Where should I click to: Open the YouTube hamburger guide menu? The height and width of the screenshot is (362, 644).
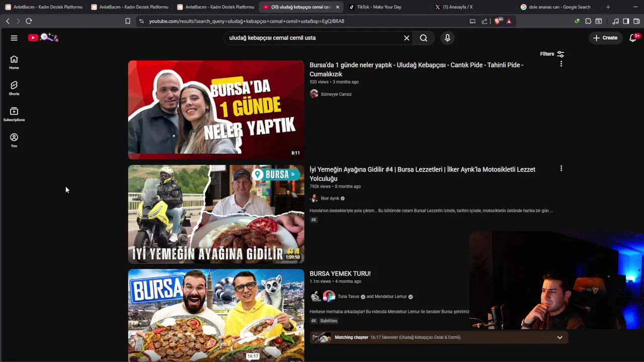pyautogui.click(x=14, y=38)
